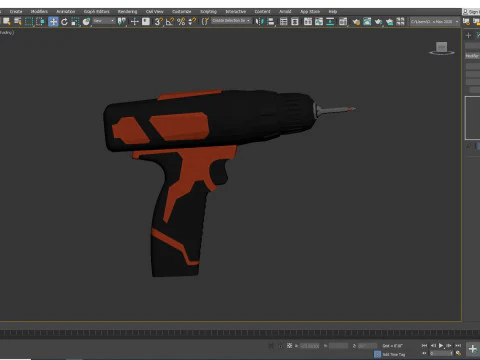Go to the end frame
Screen dimensions: 480x360
tap(458, 345)
